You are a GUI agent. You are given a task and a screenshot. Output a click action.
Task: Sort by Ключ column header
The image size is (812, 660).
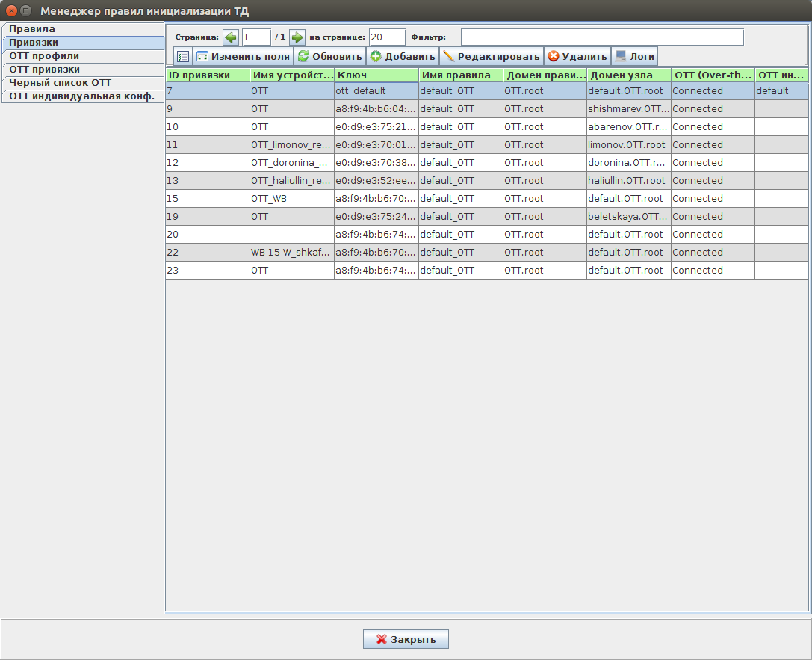click(376, 75)
